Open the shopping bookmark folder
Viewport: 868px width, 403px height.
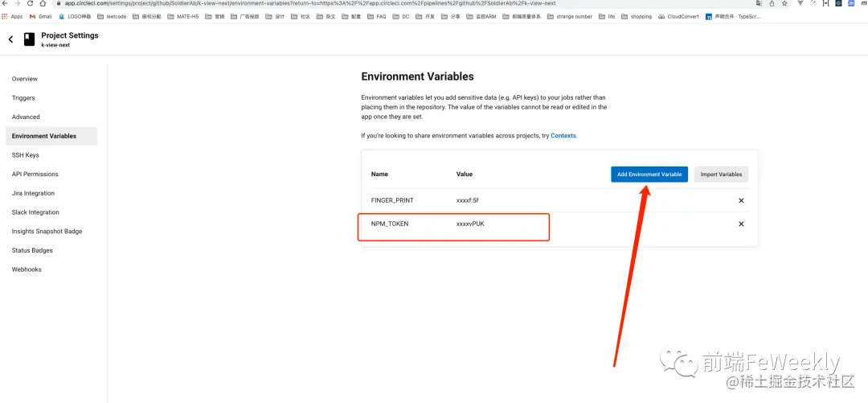pos(637,17)
